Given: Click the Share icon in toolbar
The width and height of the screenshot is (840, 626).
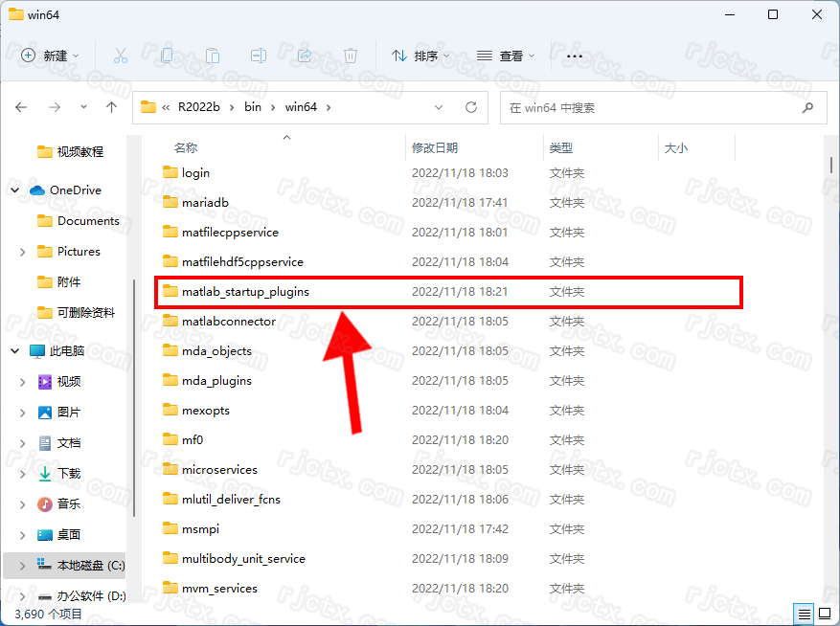Looking at the screenshot, I should coord(305,56).
